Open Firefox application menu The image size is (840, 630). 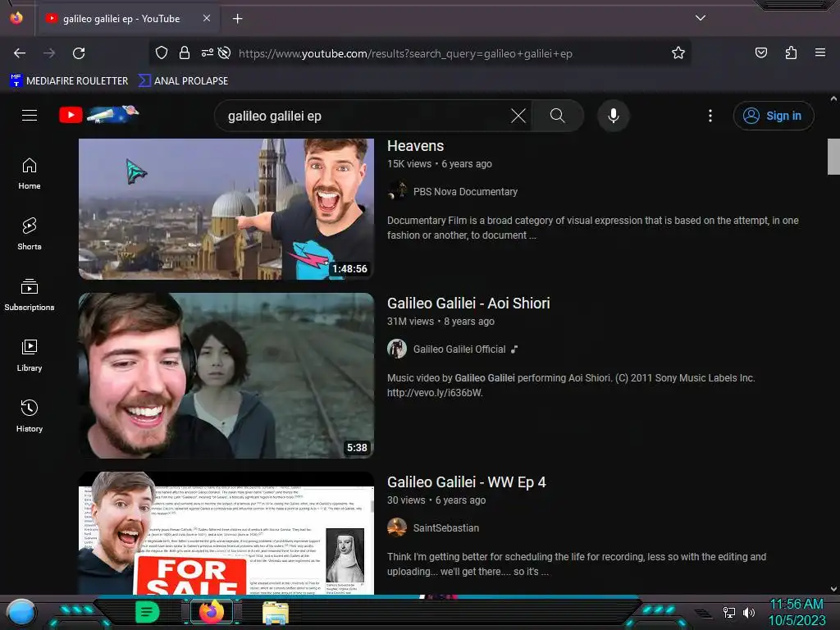[819, 52]
